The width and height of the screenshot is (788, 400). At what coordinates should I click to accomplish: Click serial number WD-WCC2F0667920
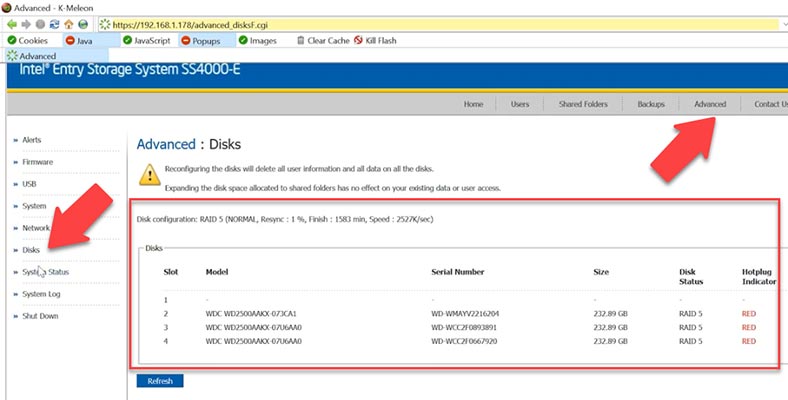[x=464, y=341]
